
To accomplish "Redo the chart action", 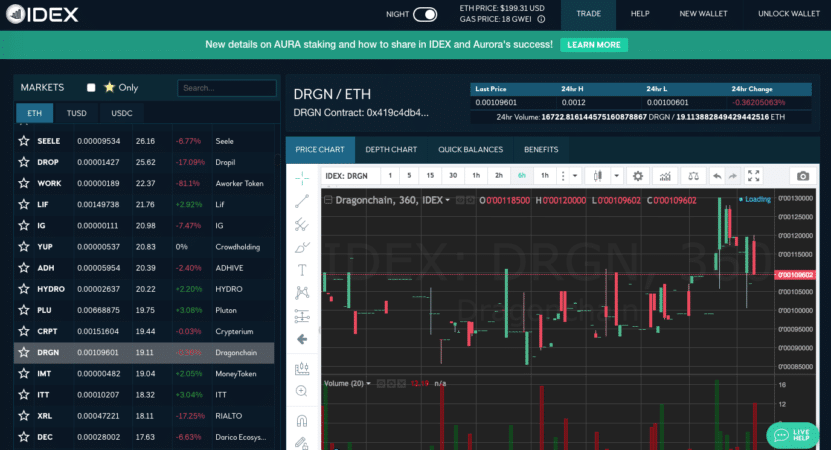I will 732,176.
